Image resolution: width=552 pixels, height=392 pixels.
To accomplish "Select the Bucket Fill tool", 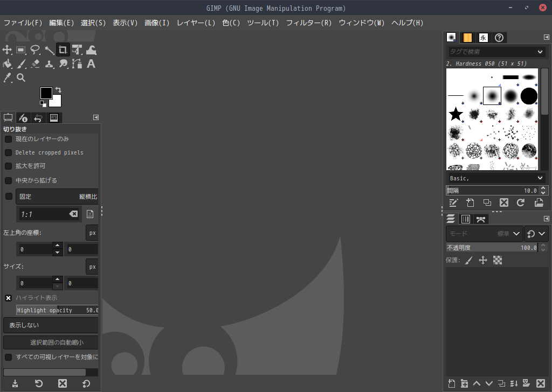I will pyautogui.click(x=7, y=64).
